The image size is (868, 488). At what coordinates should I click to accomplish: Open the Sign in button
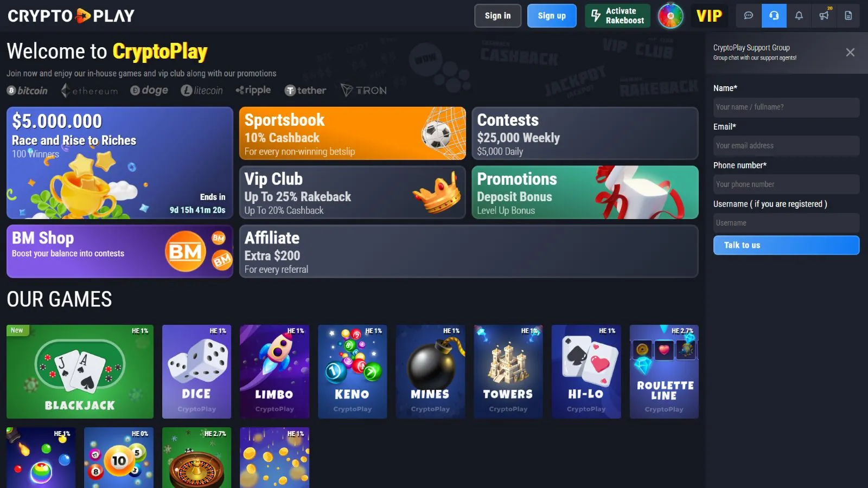497,16
